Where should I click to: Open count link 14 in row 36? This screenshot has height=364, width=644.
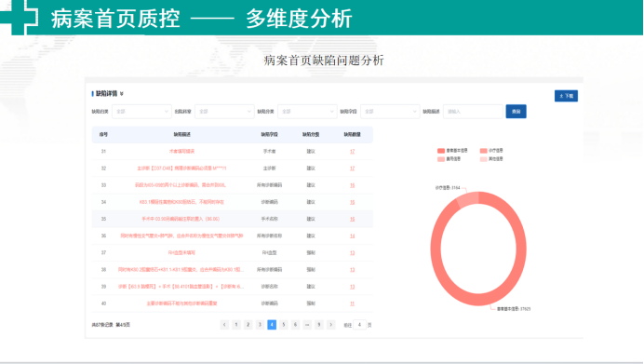[352, 236]
